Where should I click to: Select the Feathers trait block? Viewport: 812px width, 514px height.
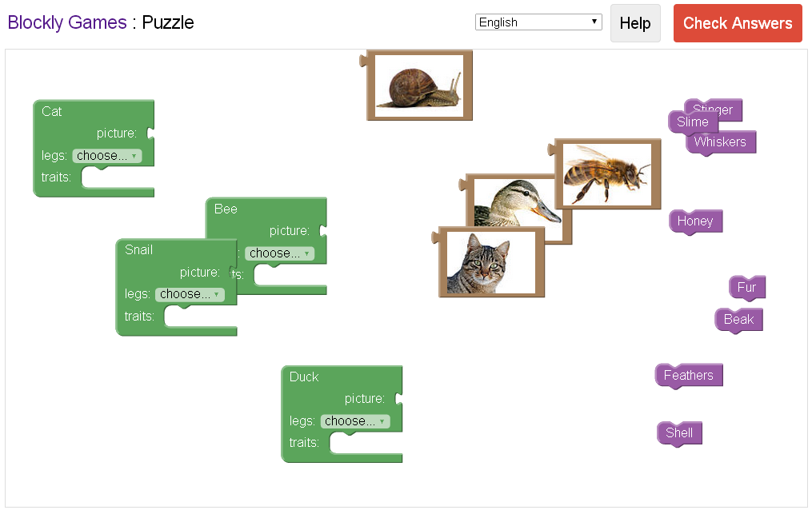(x=689, y=376)
